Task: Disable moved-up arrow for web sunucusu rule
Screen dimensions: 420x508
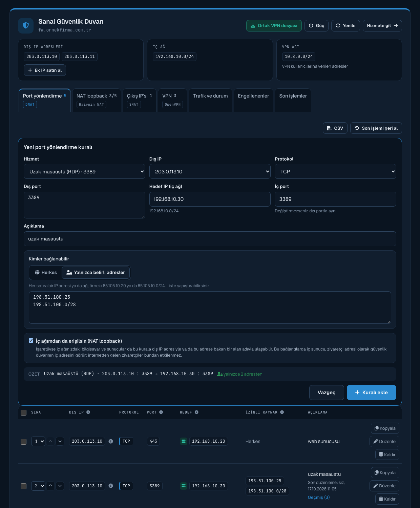Action: click(x=50, y=441)
